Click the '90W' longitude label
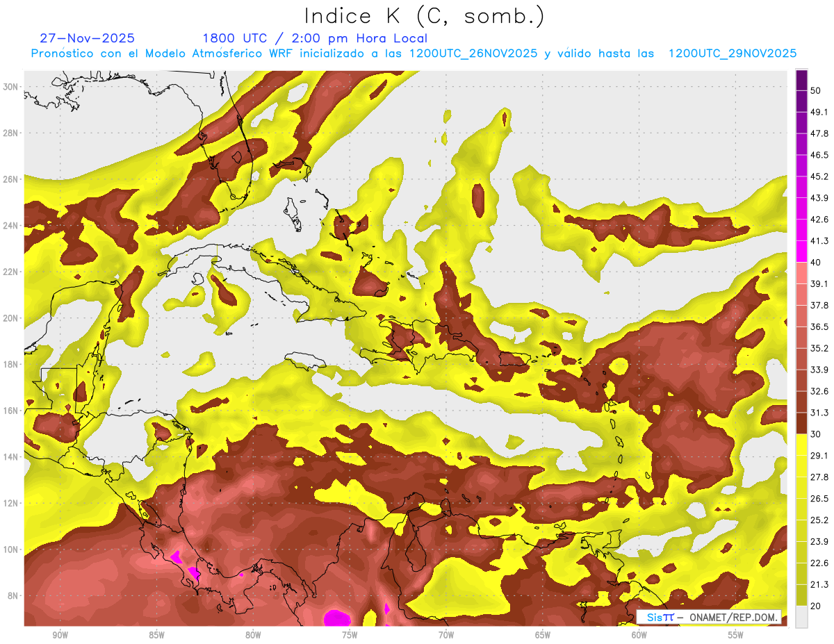 pos(60,636)
